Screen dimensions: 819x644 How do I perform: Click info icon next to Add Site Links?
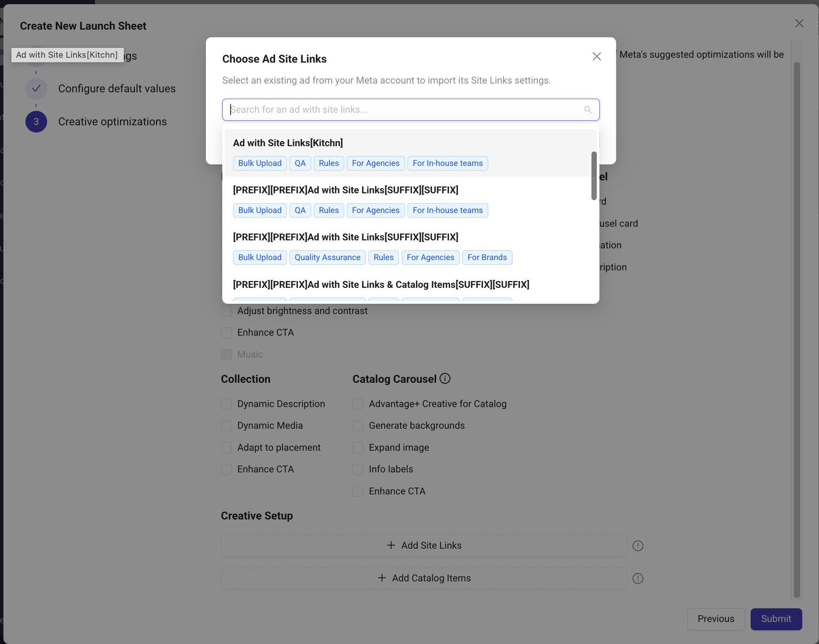click(638, 546)
